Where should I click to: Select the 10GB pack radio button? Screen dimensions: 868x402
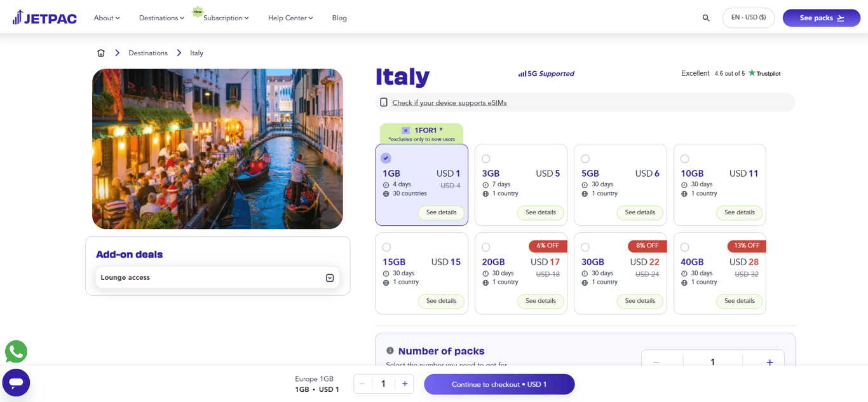pos(684,158)
